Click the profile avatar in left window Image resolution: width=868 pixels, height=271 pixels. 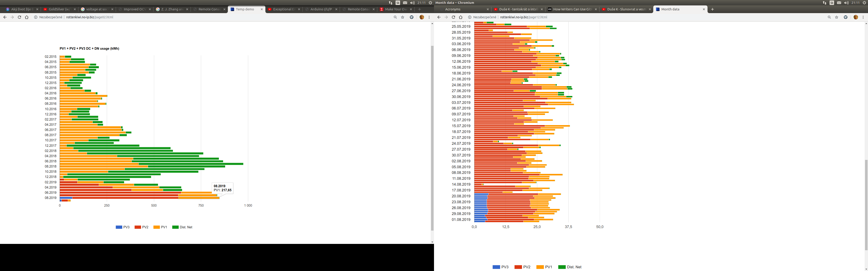422,17
